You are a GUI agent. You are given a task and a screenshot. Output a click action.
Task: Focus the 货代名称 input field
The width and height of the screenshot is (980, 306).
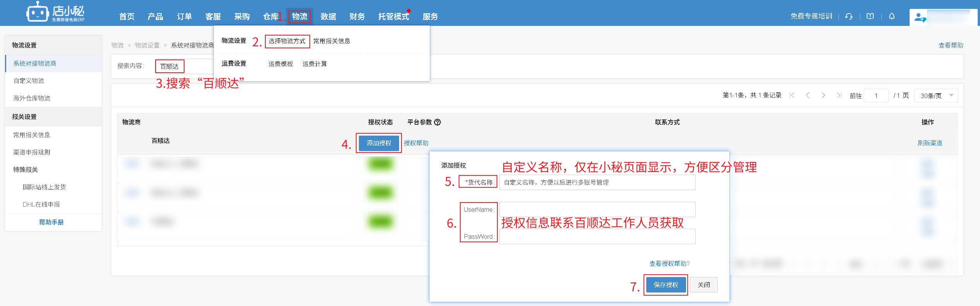[x=598, y=182]
